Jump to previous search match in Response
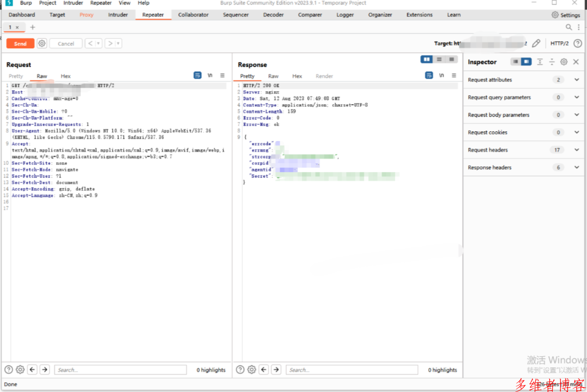 (x=264, y=370)
